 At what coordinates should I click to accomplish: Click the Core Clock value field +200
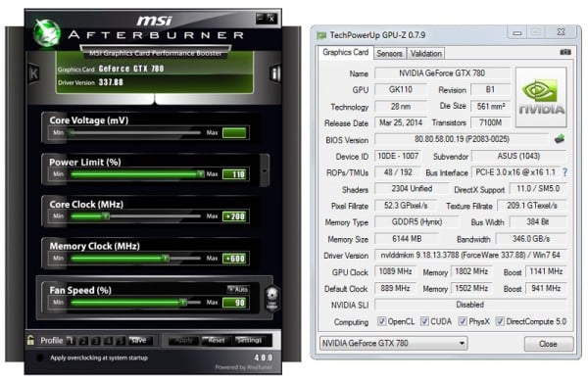tap(234, 215)
